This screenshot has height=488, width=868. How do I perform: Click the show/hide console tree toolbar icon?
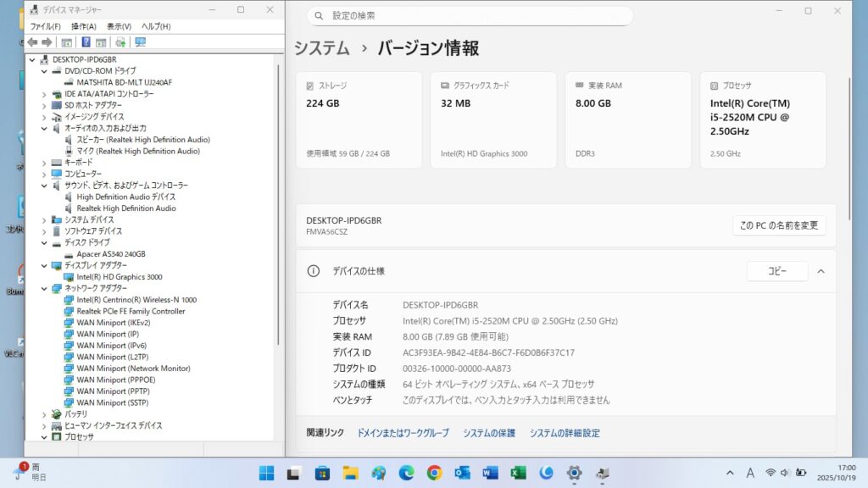66,42
